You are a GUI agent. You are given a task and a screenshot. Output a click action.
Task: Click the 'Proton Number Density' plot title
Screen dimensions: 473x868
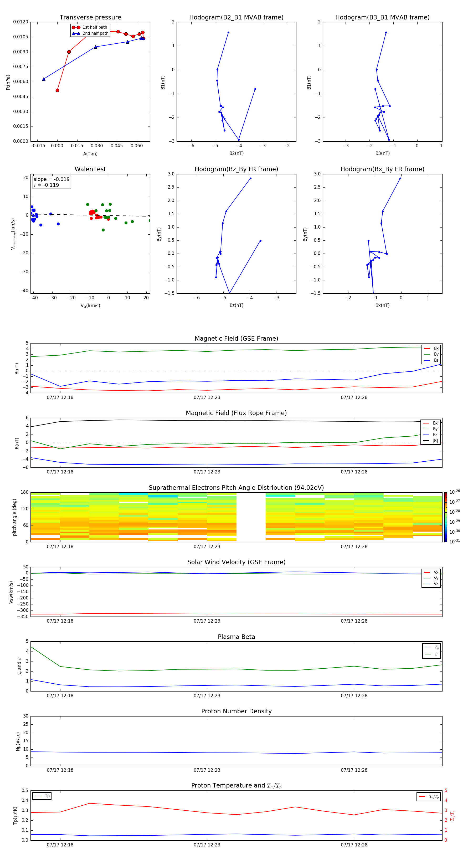click(x=236, y=711)
